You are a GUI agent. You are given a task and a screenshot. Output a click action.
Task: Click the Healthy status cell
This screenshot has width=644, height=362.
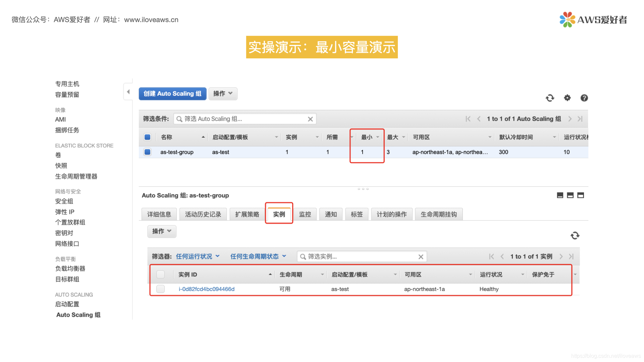[489, 289]
